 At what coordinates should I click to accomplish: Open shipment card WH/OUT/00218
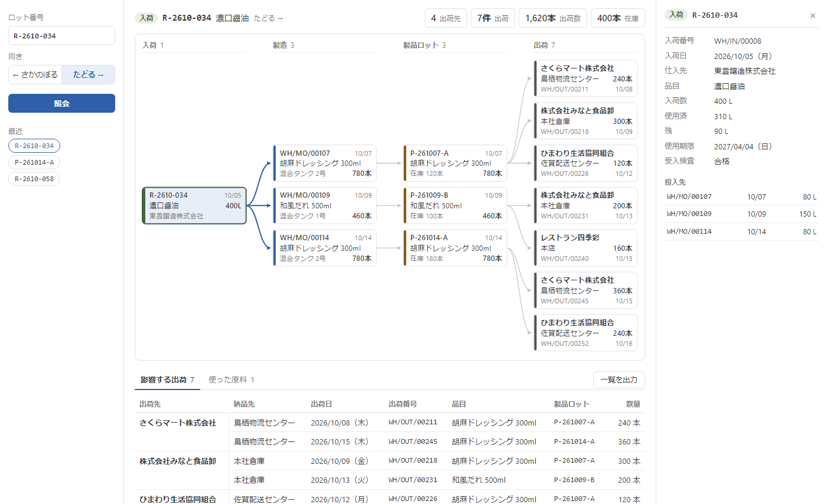point(586,121)
